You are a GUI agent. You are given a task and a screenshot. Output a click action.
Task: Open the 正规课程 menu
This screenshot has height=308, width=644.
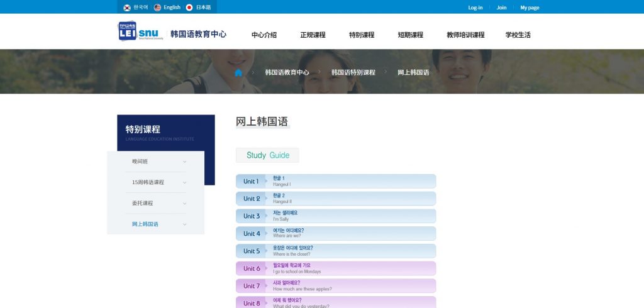click(x=313, y=35)
